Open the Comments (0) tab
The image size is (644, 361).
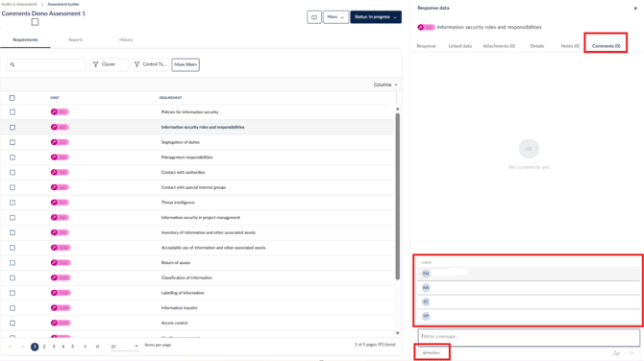point(606,46)
